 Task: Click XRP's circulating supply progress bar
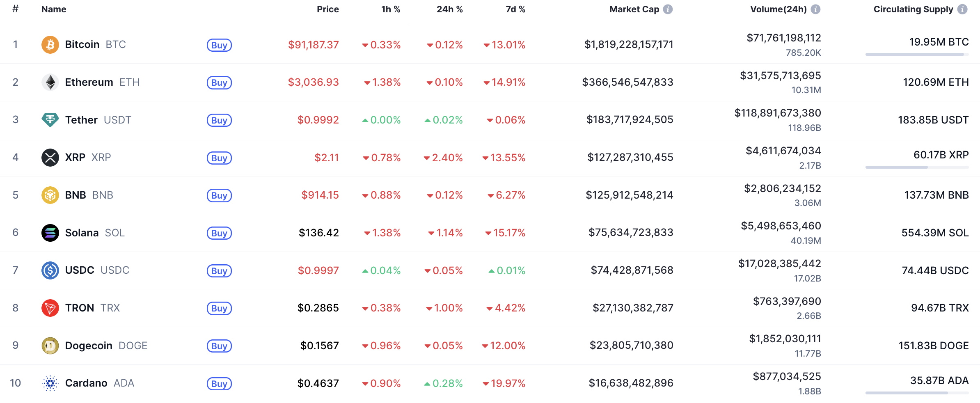[x=917, y=167]
